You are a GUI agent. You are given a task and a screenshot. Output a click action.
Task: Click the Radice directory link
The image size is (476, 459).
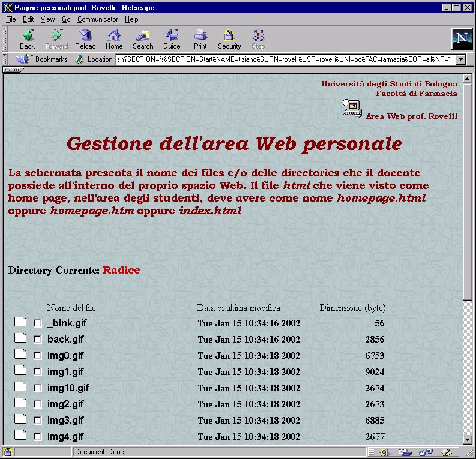click(x=121, y=270)
